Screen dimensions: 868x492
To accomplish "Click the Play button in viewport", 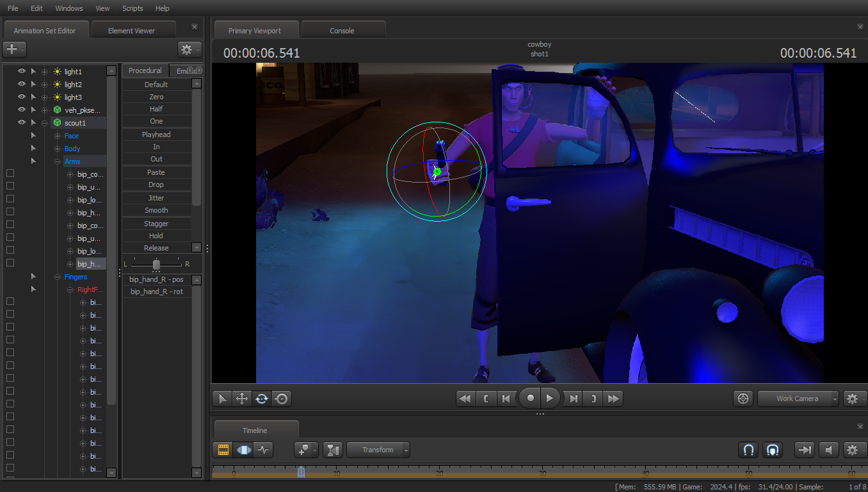I will tap(549, 398).
